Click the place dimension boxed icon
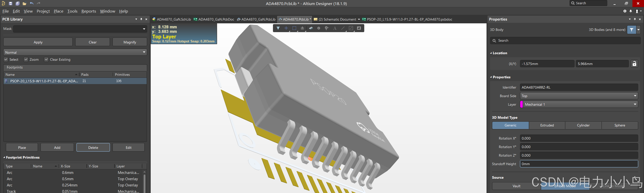The width and height of the screenshot is (644, 193). (351, 28)
